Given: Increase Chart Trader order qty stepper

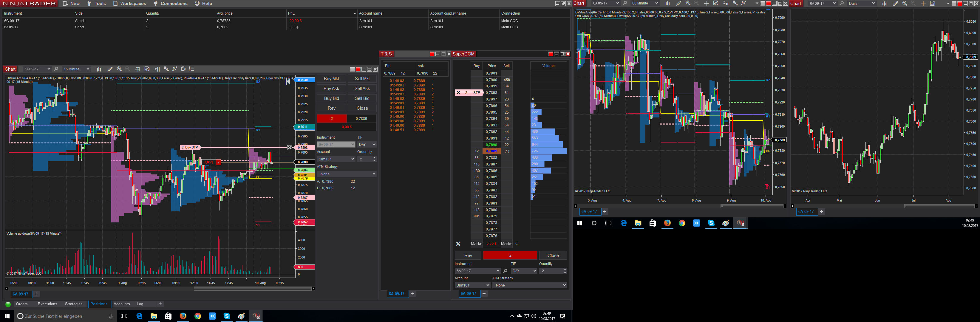Looking at the screenshot, I should (x=374, y=158).
